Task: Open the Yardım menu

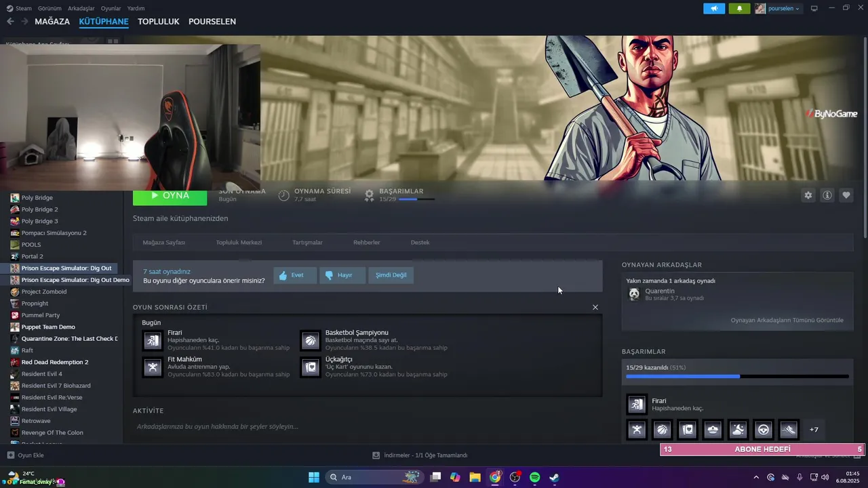Action: pos(136,8)
